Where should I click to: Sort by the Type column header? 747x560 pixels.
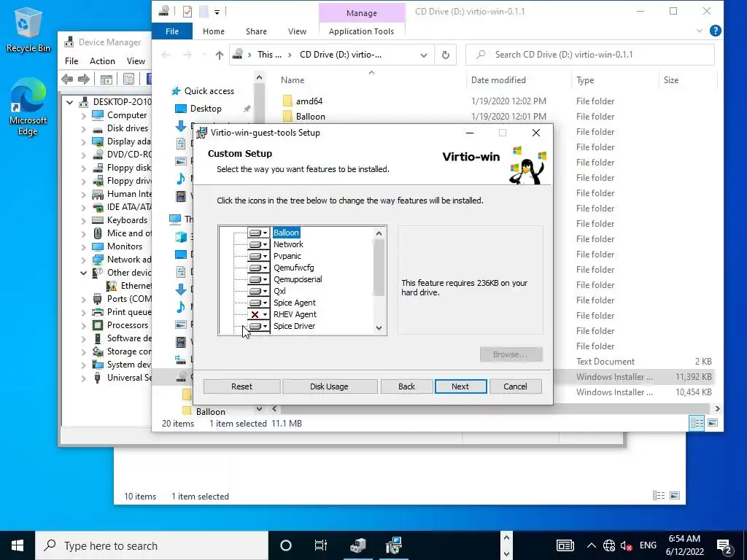pyautogui.click(x=585, y=80)
